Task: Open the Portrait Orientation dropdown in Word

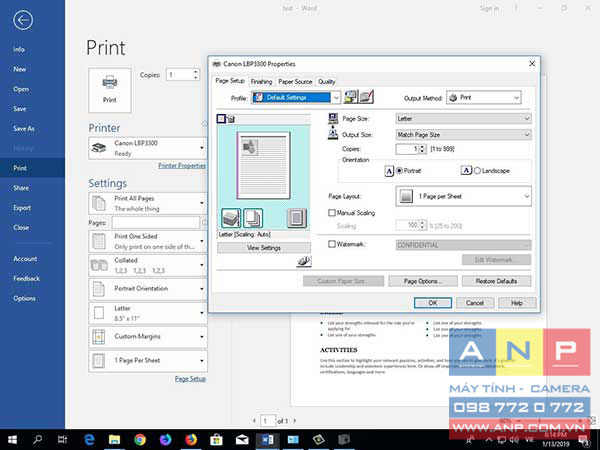Action: [148, 289]
